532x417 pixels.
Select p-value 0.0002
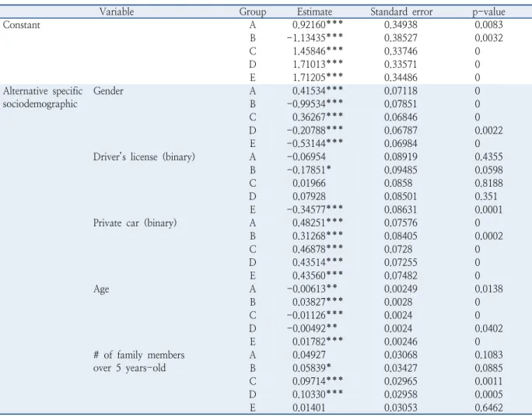[488, 237]
